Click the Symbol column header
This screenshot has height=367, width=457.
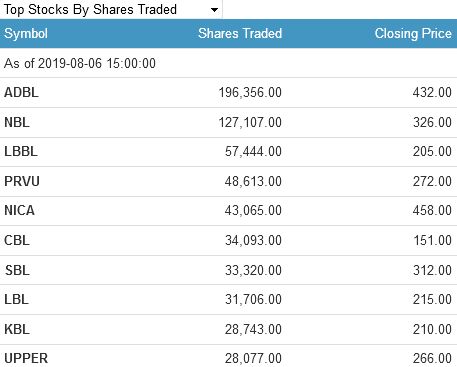tap(26, 34)
